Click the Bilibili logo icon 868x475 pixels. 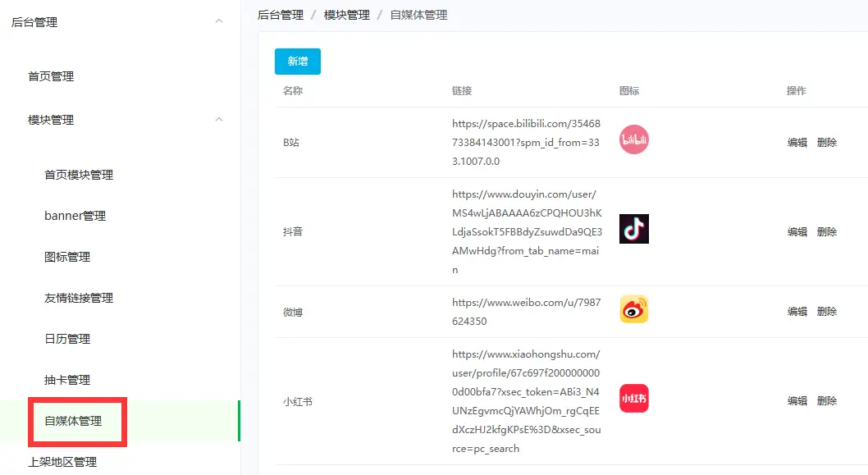(x=634, y=140)
